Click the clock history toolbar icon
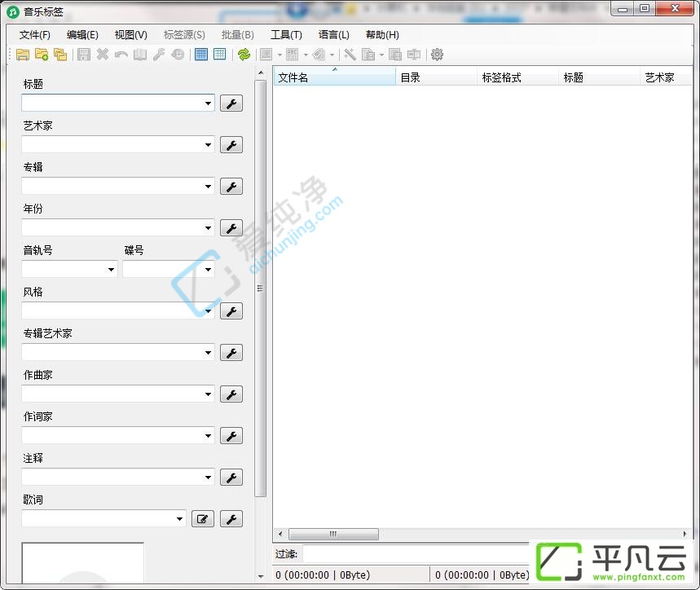The width and height of the screenshot is (700, 590). point(178,55)
